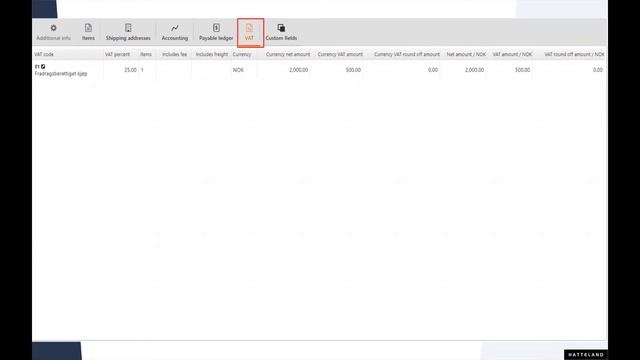This screenshot has width=640, height=360.
Task: Select the VAT tab
Action: coord(249,33)
